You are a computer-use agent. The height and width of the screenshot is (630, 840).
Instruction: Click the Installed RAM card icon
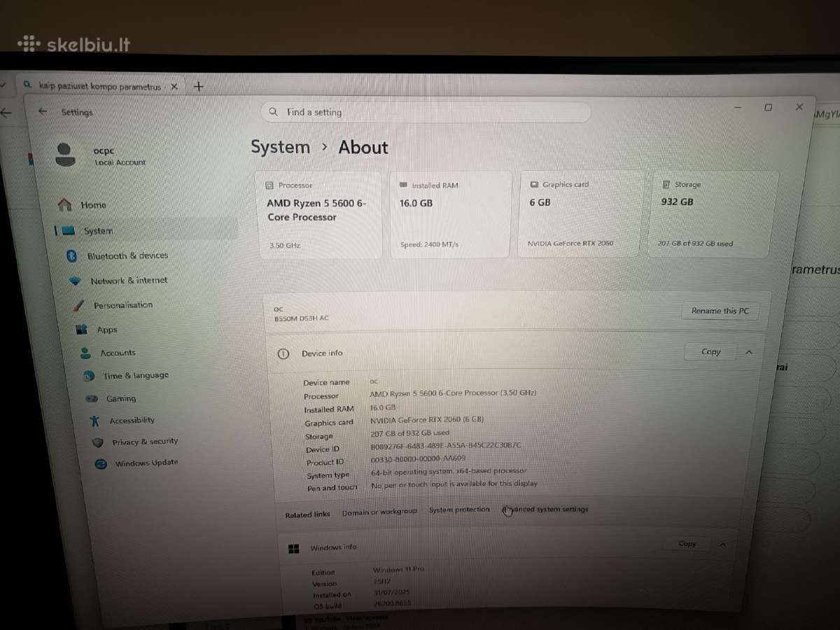tap(403, 185)
